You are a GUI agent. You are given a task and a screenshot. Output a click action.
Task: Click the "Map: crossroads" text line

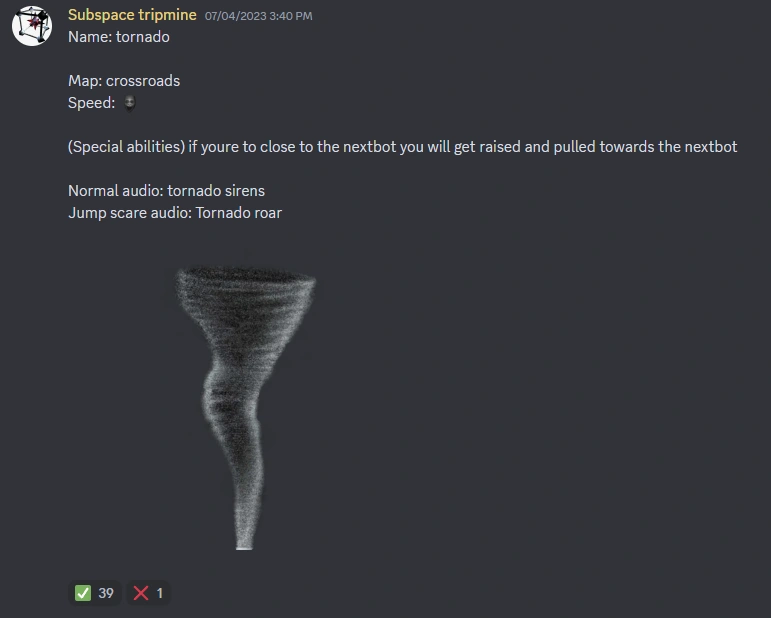(124, 81)
